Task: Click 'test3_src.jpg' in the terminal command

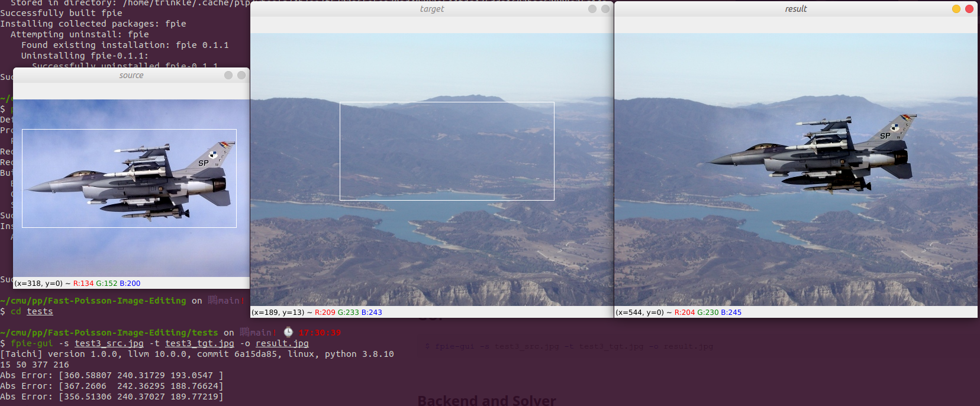Action: point(109,343)
